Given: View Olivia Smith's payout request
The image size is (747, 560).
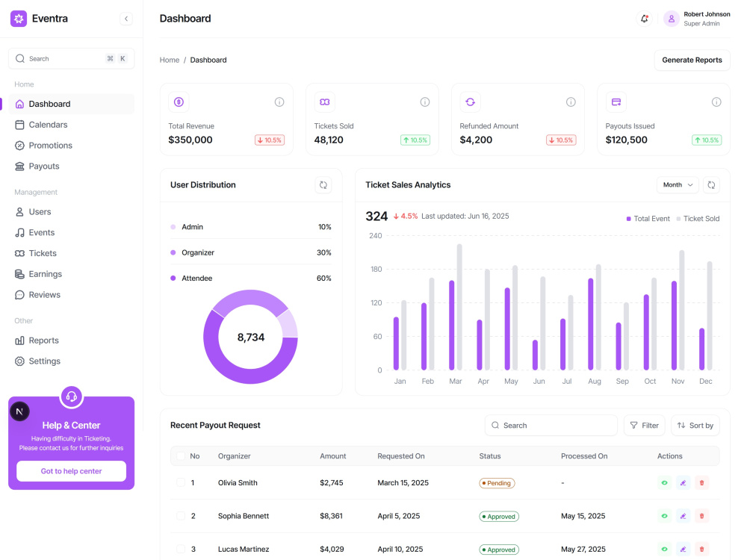Looking at the screenshot, I should (665, 483).
